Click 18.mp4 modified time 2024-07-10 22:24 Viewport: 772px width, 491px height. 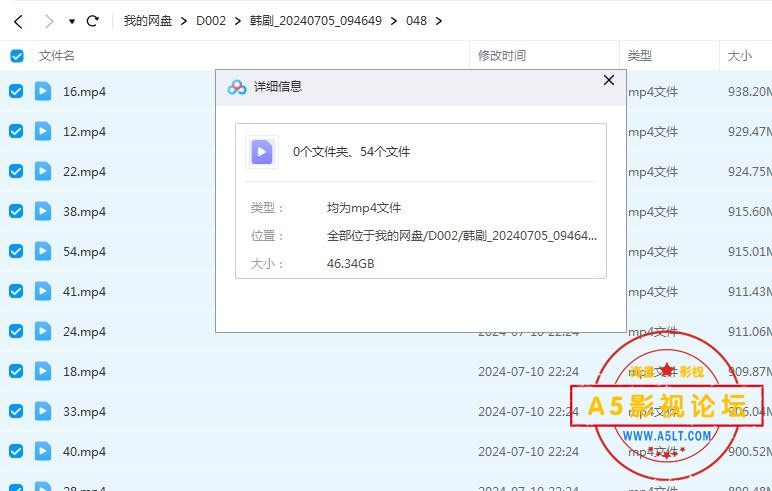pyautogui.click(x=528, y=371)
